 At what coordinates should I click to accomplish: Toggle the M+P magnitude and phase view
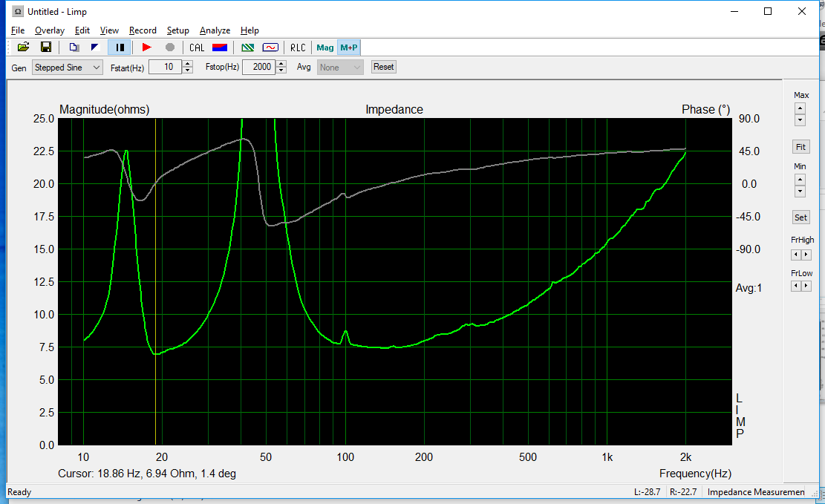tap(349, 48)
